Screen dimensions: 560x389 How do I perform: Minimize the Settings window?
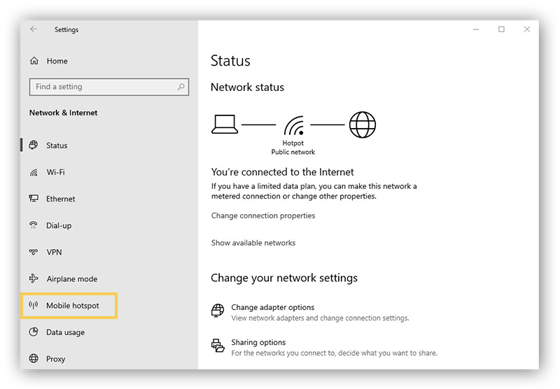coord(476,29)
